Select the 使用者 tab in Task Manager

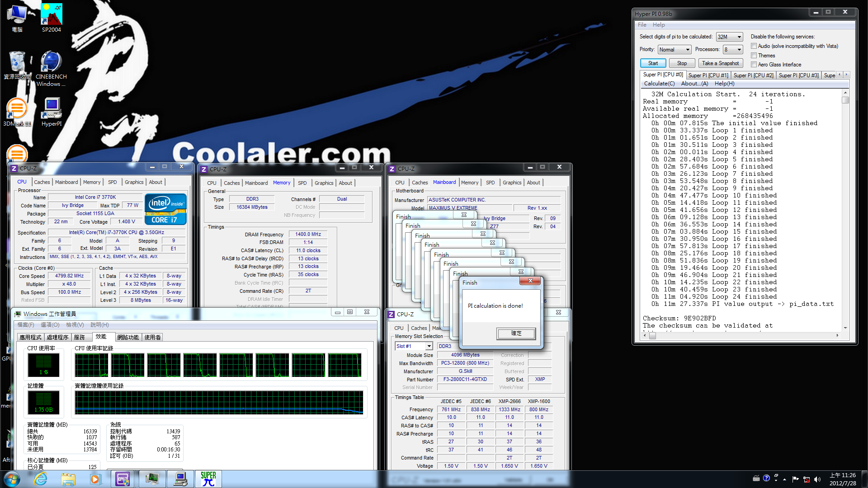(152, 338)
